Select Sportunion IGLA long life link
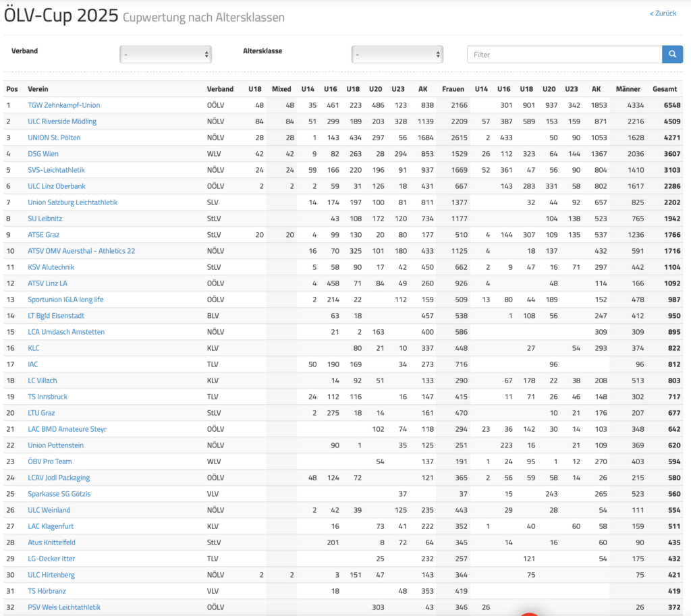Viewport: 691px width, 616px height. coord(65,300)
